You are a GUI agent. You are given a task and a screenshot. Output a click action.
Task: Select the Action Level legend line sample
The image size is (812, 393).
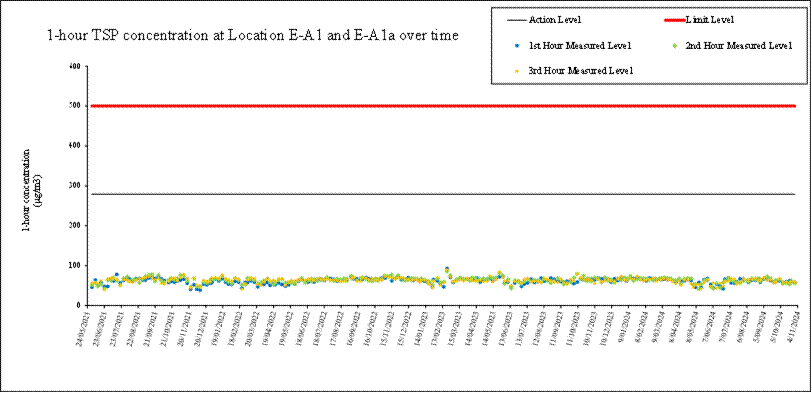coord(517,20)
